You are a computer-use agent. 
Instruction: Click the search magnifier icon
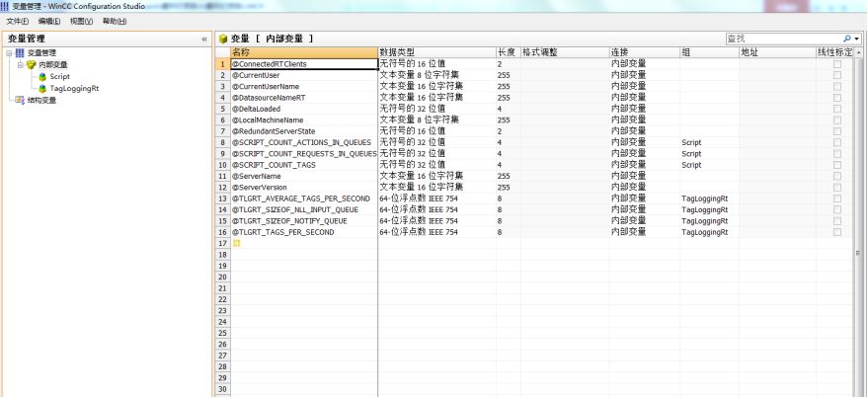pyautogui.click(x=847, y=39)
